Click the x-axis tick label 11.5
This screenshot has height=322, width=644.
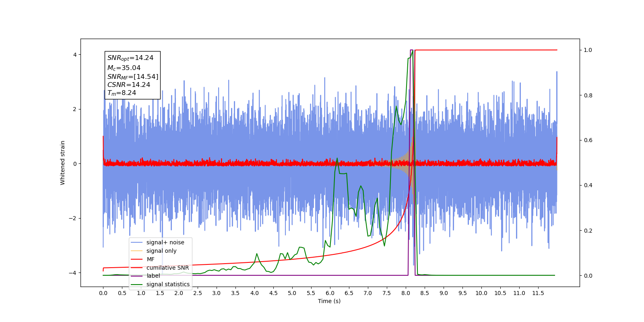(538, 293)
